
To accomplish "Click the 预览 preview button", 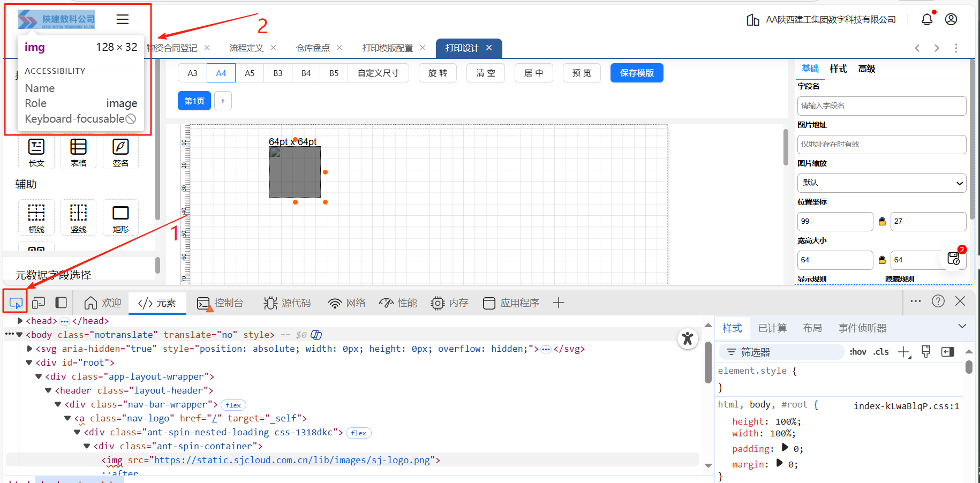I will click(x=582, y=73).
